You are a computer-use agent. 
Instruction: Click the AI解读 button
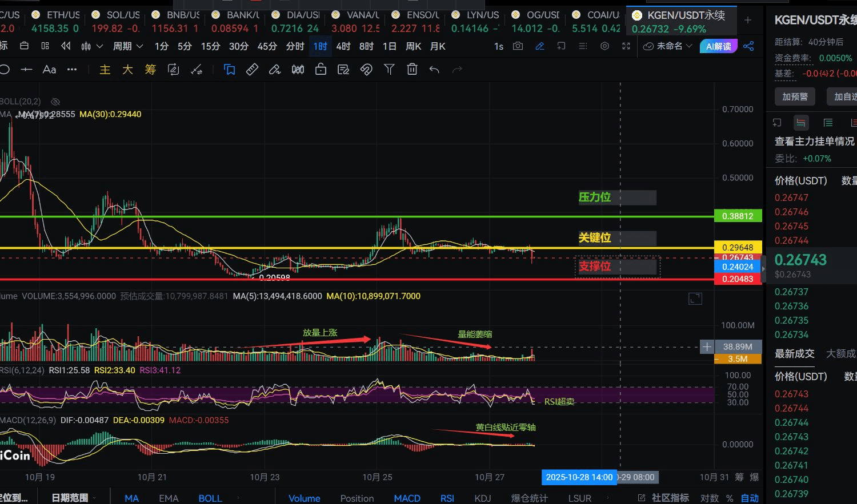(x=718, y=46)
